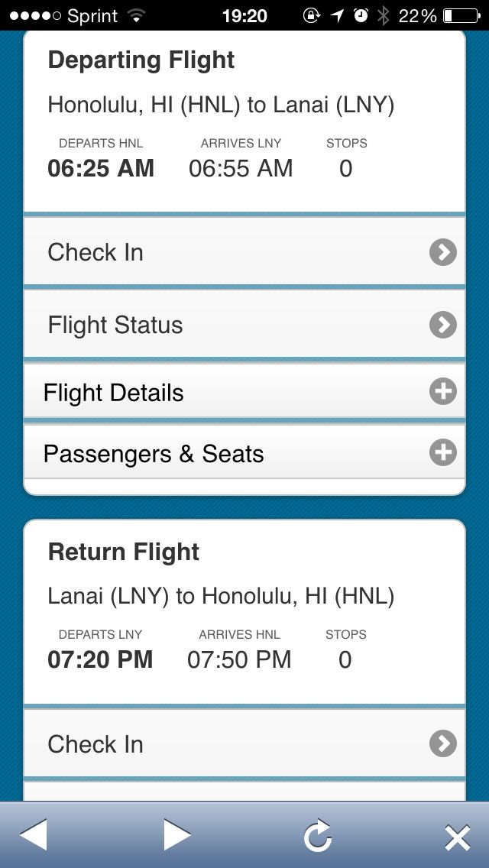Open Check In for departing flight
This screenshot has height=868, width=489.
point(96,252)
